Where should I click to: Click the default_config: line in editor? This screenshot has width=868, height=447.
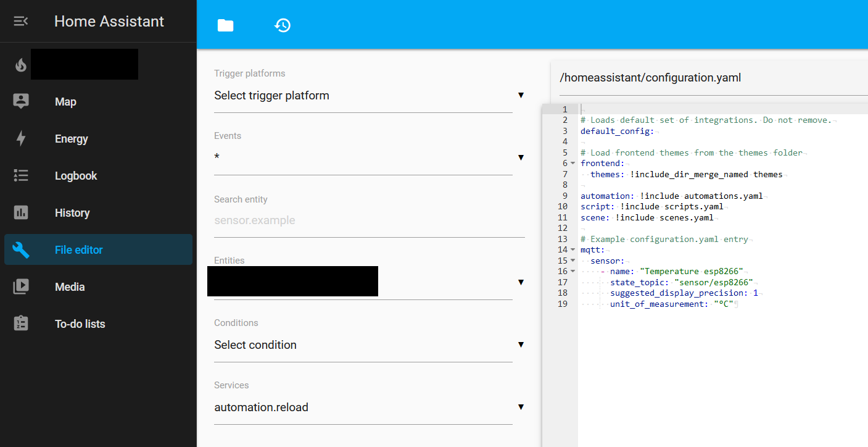[619, 131]
